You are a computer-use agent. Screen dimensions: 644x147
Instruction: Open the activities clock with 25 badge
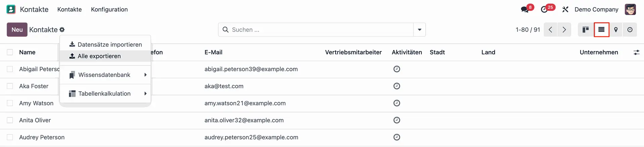click(544, 9)
